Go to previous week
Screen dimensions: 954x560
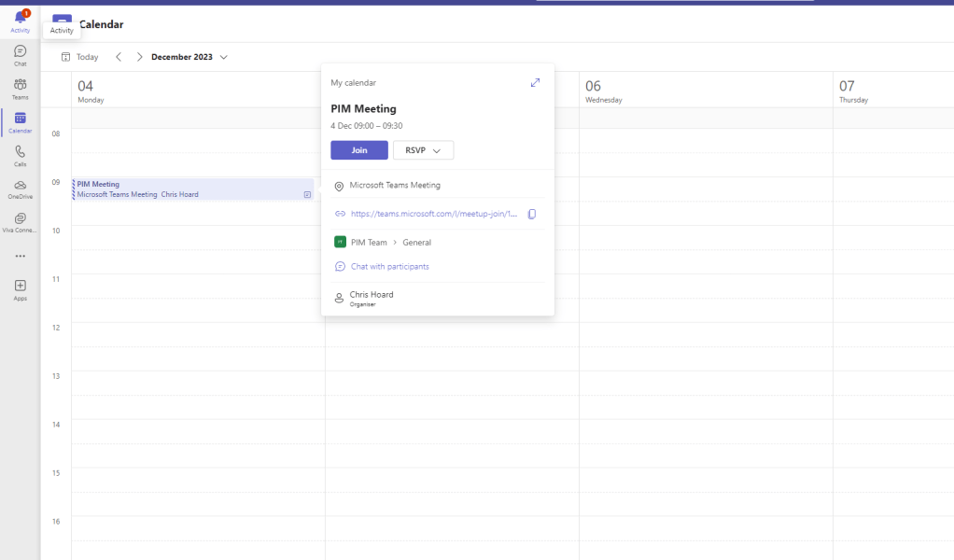click(119, 57)
